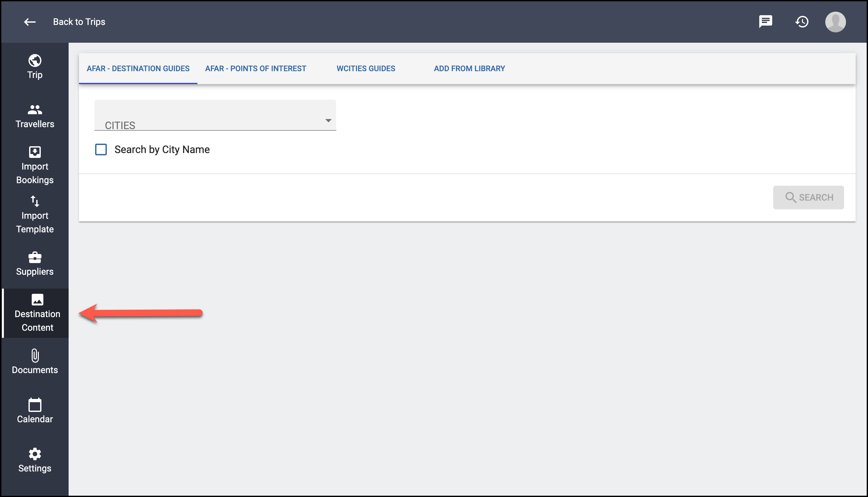Image resolution: width=868 pixels, height=497 pixels.
Task: Switch to AFAR - Destination Guides tab
Action: (138, 69)
